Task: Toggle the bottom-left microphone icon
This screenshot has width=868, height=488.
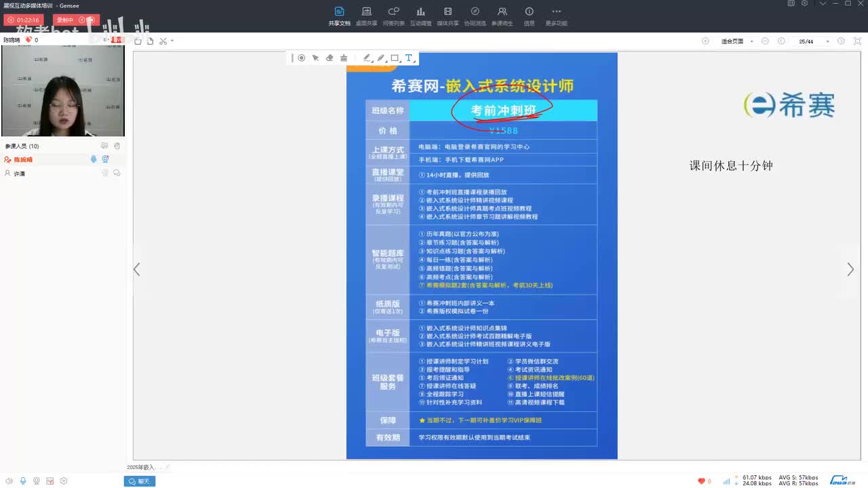Action: tap(23, 481)
